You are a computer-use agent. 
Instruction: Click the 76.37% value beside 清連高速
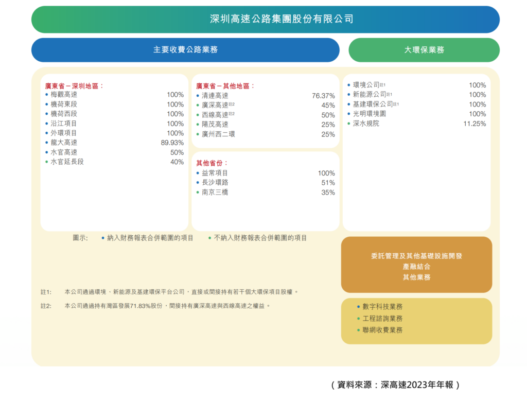tap(323, 96)
